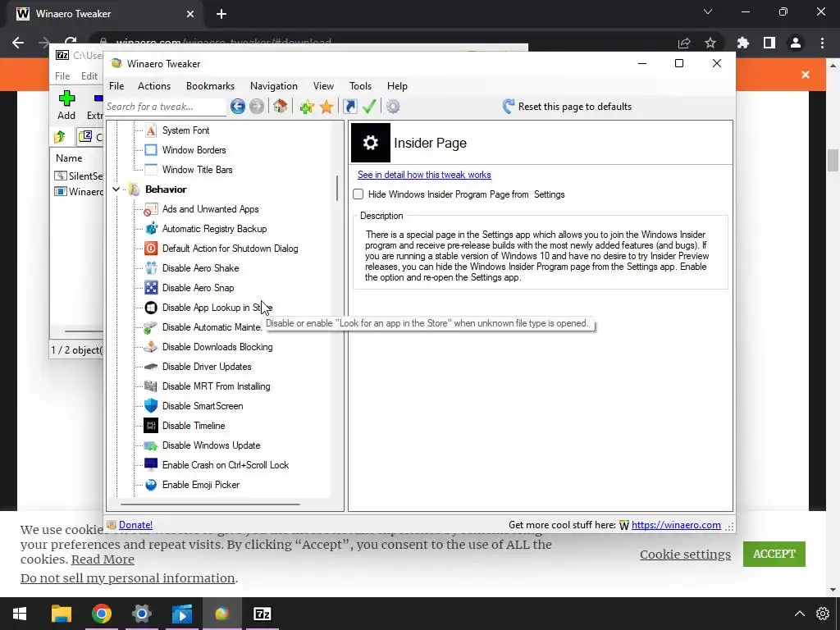Collapse the Behavior tree category
Screen dimensions: 840x630
116,189
